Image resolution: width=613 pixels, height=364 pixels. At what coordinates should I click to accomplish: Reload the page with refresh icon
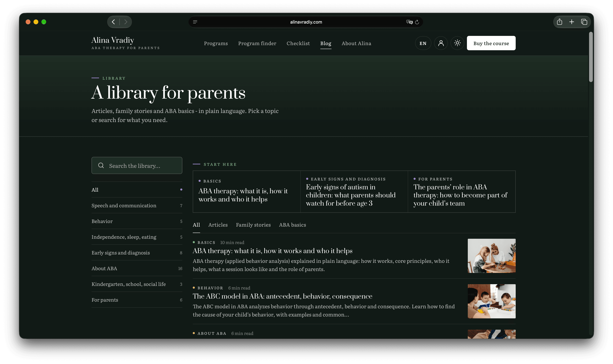click(x=417, y=22)
